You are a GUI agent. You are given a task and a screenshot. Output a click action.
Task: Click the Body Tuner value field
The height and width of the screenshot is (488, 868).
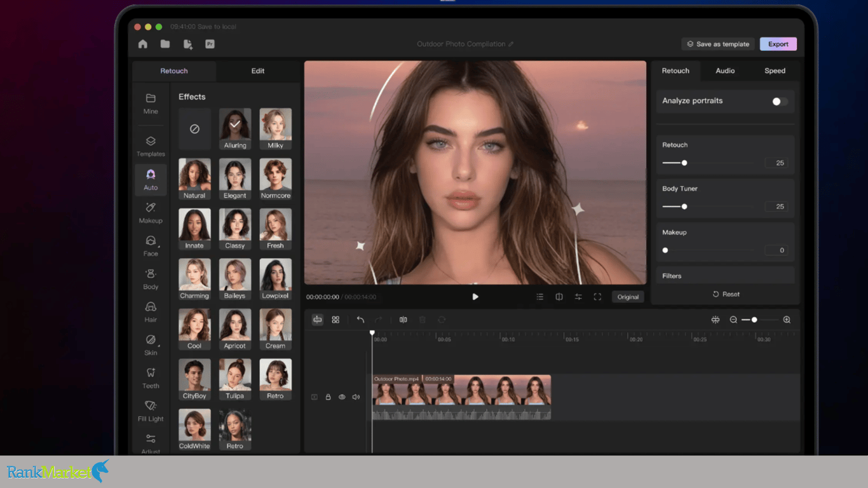[x=776, y=207]
